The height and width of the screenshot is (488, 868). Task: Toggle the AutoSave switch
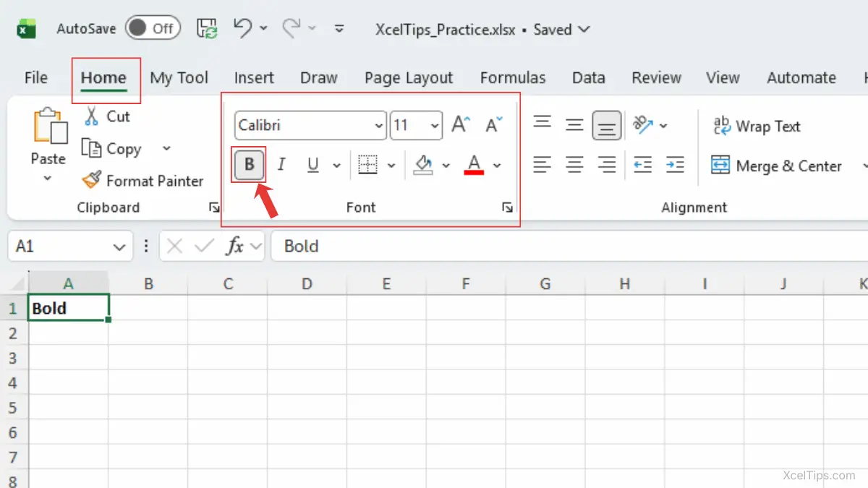coord(152,29)
